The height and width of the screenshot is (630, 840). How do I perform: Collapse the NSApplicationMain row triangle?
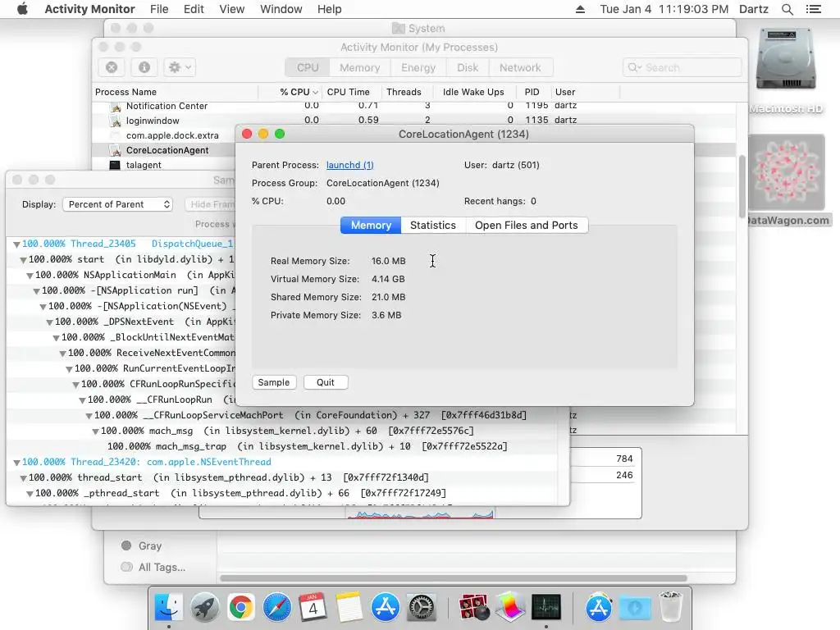pyautogui.click(x=30, y=276)
